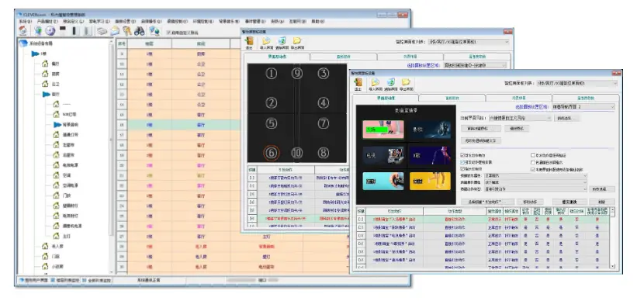The image size is (644, 301).
Task: Click the disc icon in main toolbar
Action: pyautogui.click(x=50, y=31)
